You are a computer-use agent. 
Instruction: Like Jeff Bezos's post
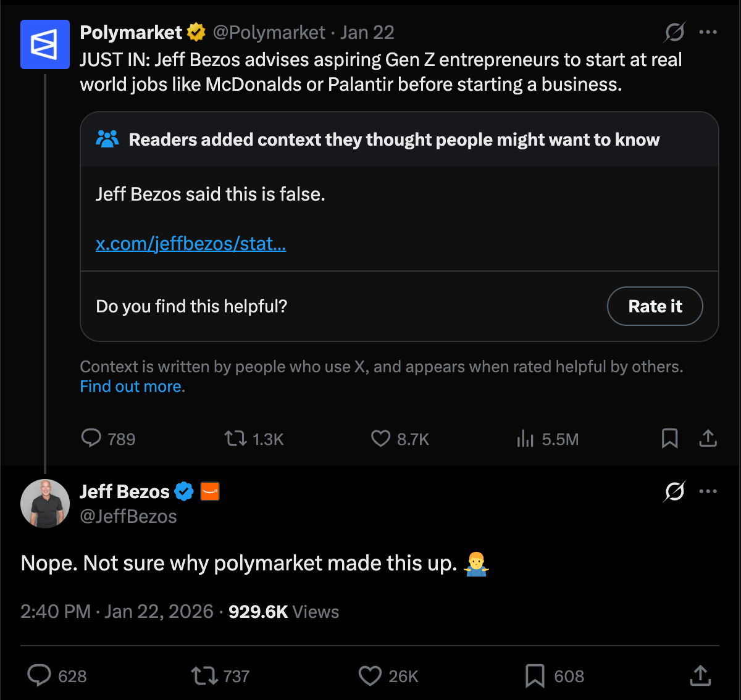coord(370,675)
